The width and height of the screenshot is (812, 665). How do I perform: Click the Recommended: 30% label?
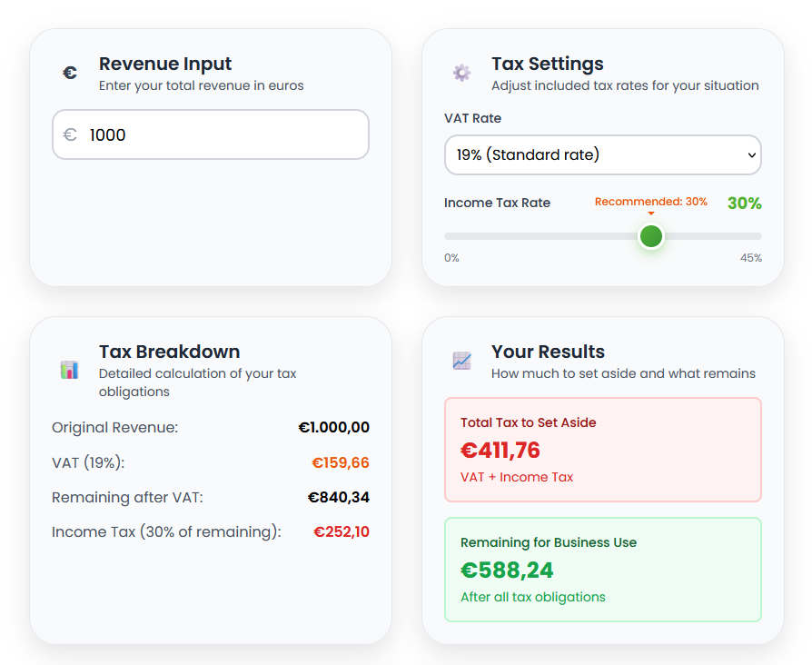(x=650, y=202)
